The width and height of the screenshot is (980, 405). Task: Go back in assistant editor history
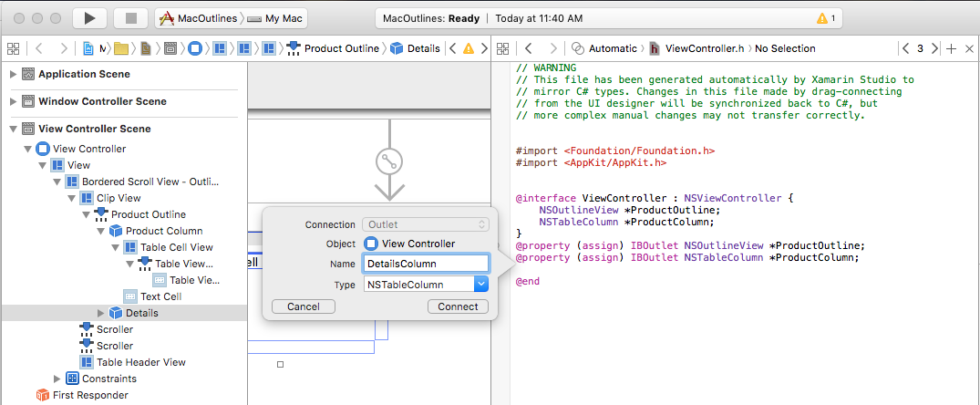[529, 48]
